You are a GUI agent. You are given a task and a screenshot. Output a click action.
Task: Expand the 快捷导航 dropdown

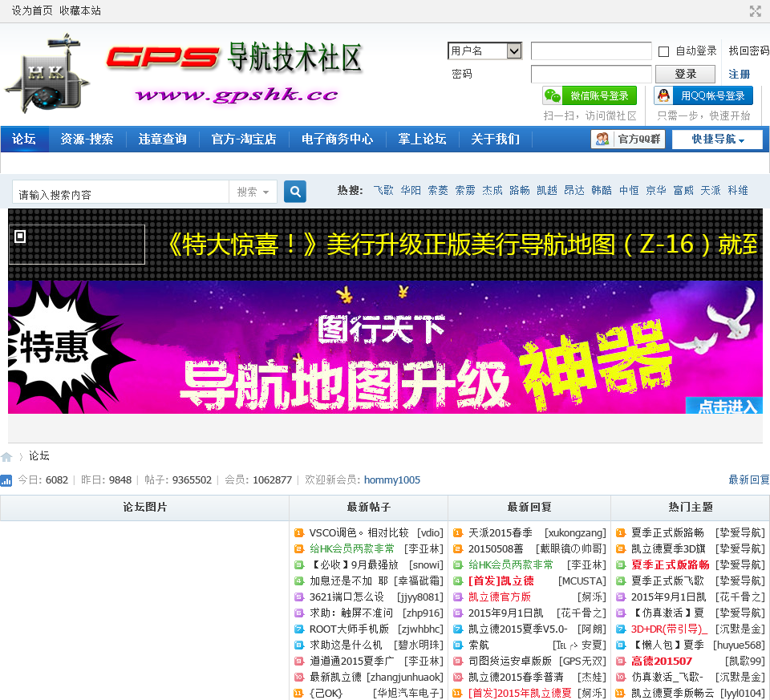[x=717, y=140]
